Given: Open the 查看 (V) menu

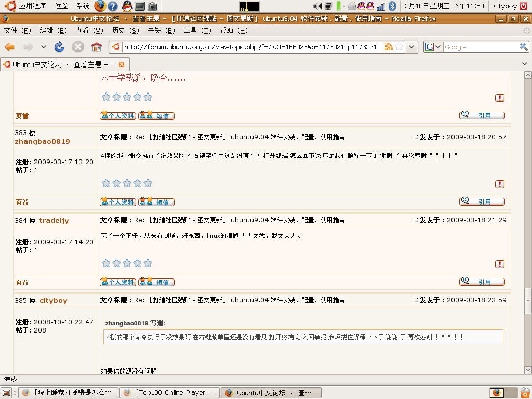Looking at the screenshot, I should pyautogui.click(x=89, y=31).
